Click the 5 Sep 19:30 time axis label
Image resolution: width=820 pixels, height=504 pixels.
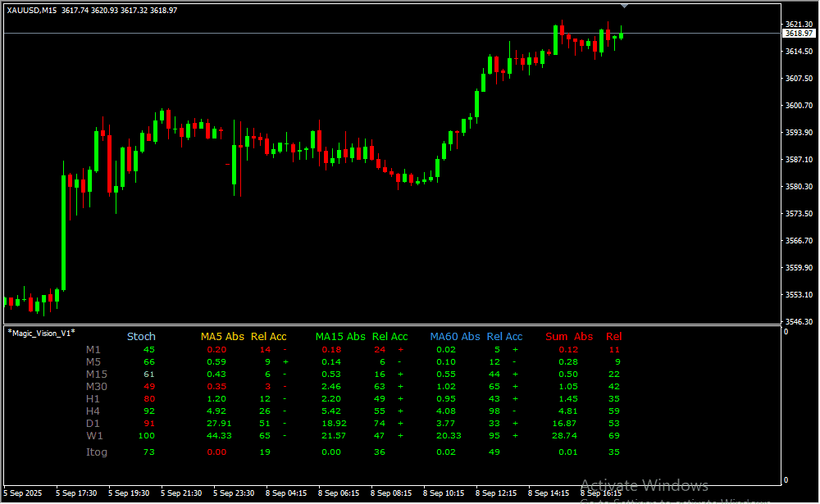pos(130,493)
